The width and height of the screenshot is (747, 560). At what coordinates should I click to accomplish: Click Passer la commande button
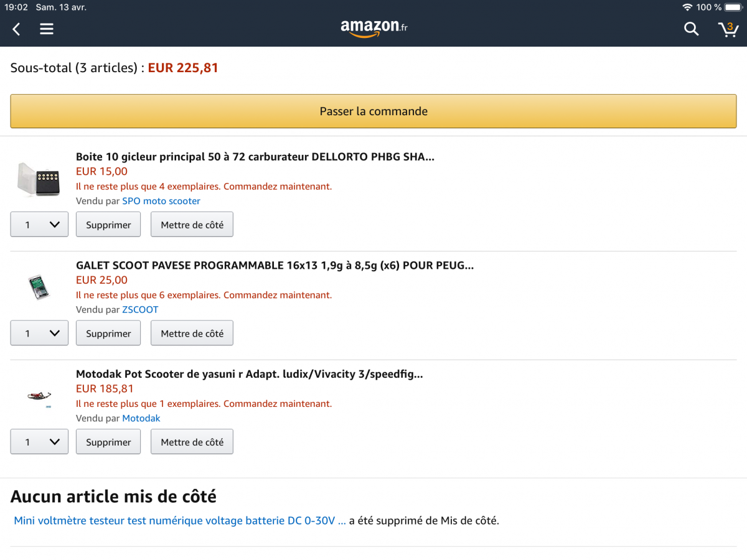click(x=374, y=111)
